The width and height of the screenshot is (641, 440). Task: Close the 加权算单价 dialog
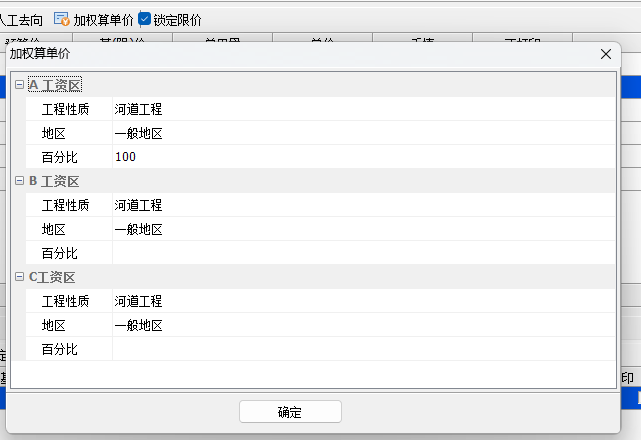605,54
